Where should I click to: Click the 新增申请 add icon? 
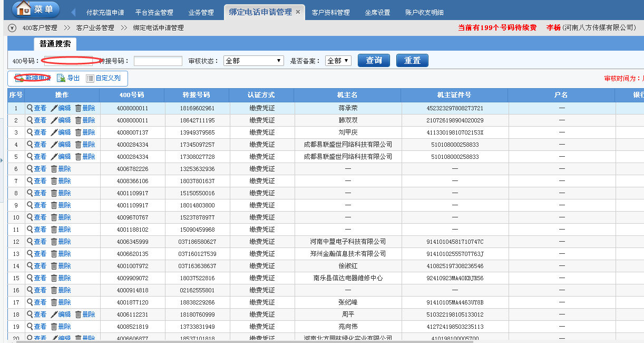(x=19, y=78)
